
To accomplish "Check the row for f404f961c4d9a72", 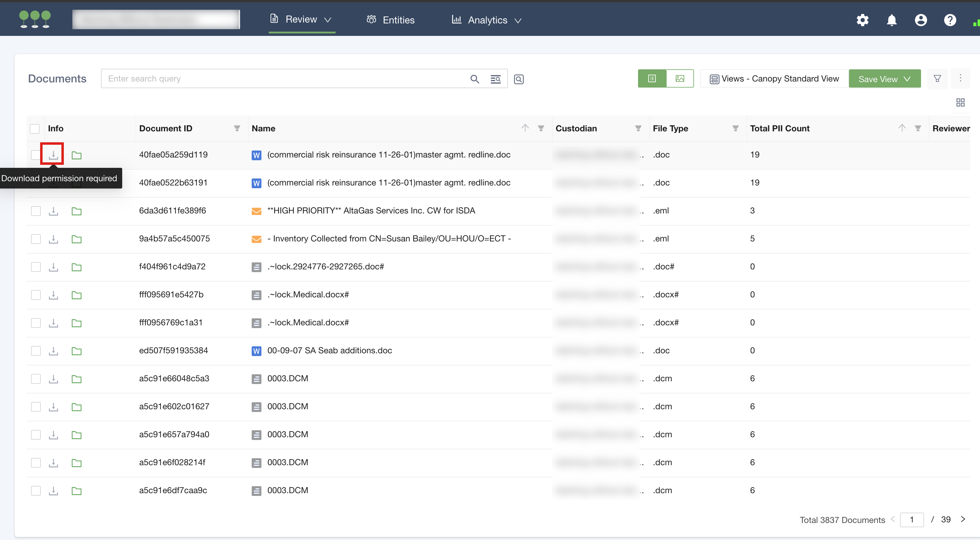I will click(36, 267).
